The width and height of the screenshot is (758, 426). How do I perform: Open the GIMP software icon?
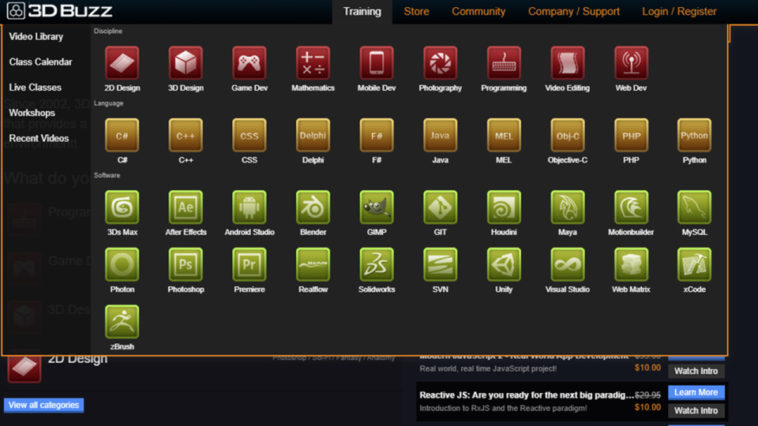(x=377, y=207)
